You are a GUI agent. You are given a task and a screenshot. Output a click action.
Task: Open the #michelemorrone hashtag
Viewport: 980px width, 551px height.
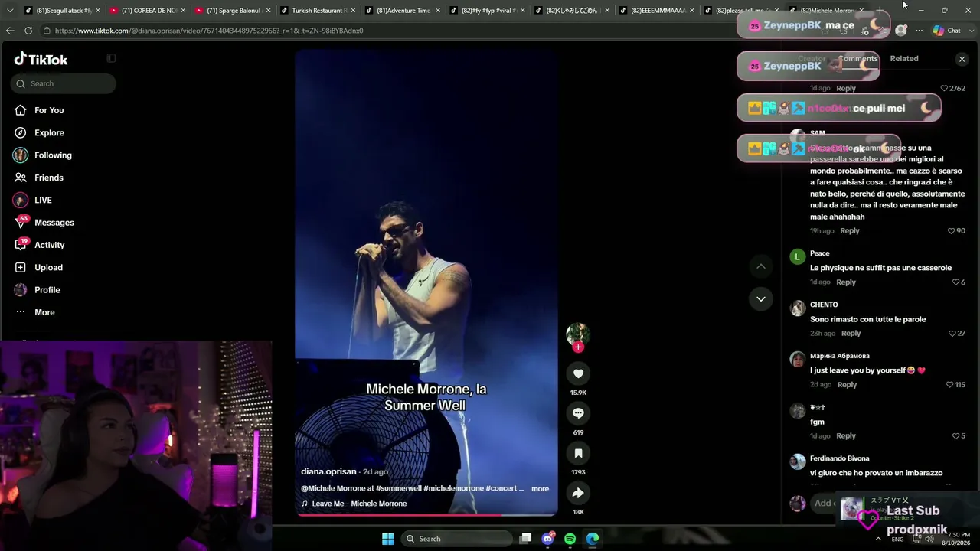(x=453, y=488)
